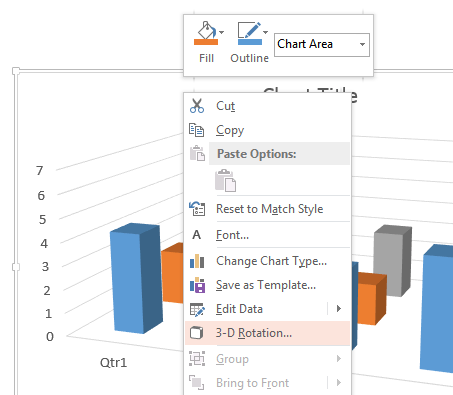Open the Outline color dropdown arrow
The height and width of the screenshot is (395, 453).
[x=265, y=32]
